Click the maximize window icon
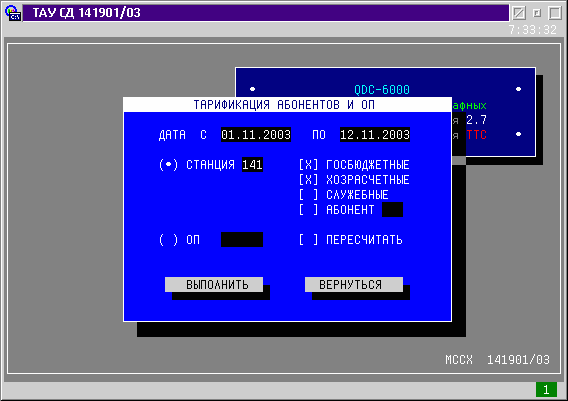The image size is (568, 401). (x=555, y=13)
